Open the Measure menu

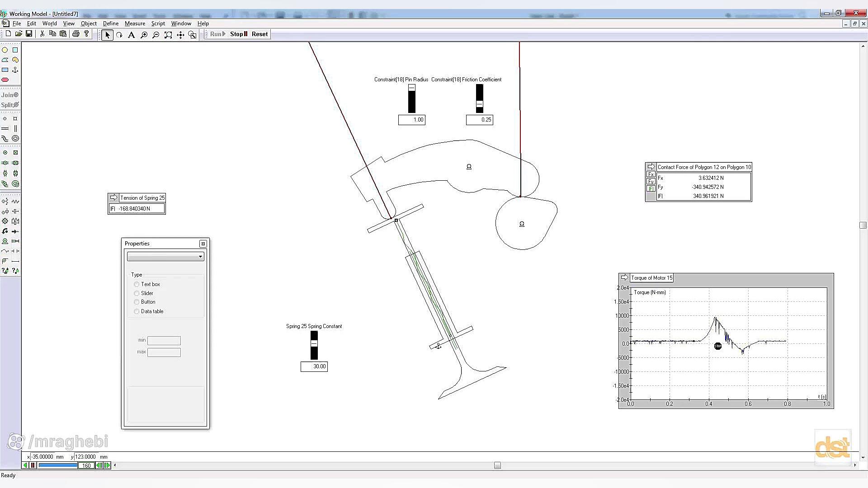135,23
